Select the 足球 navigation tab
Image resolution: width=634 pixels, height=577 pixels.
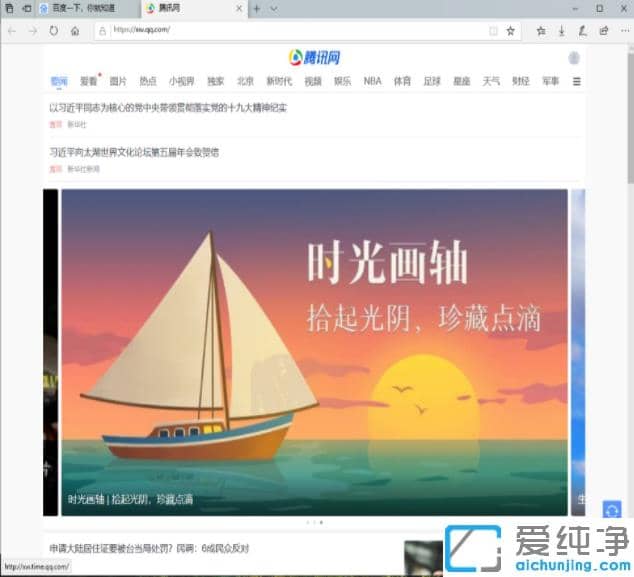(432, 81)
